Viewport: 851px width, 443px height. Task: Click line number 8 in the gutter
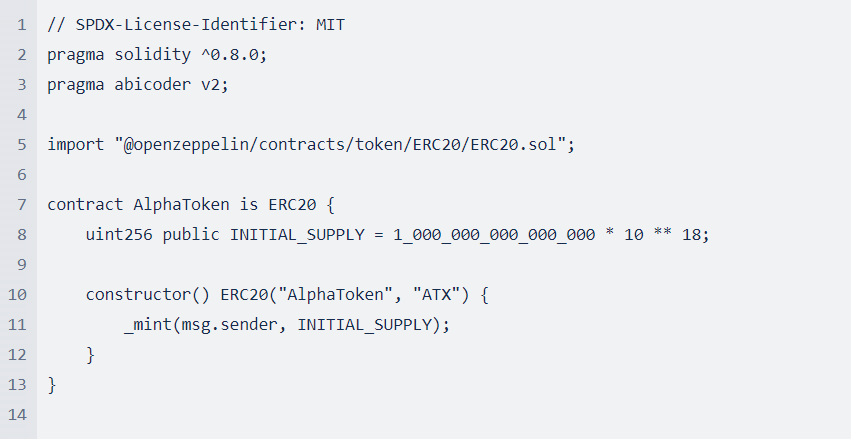pyautogui.click(x=22, y=235)
